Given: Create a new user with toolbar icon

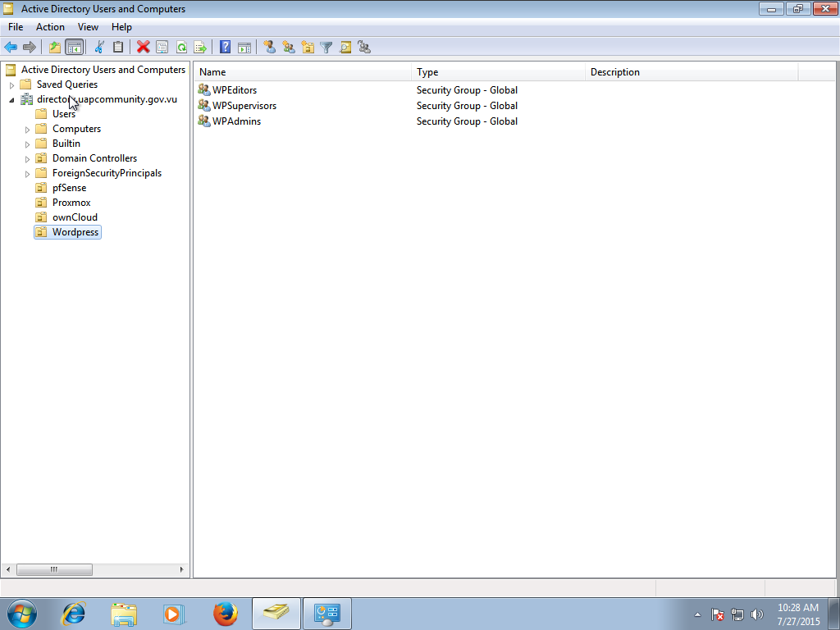Looking at the screenshot, I should click(x=269, y=48).
